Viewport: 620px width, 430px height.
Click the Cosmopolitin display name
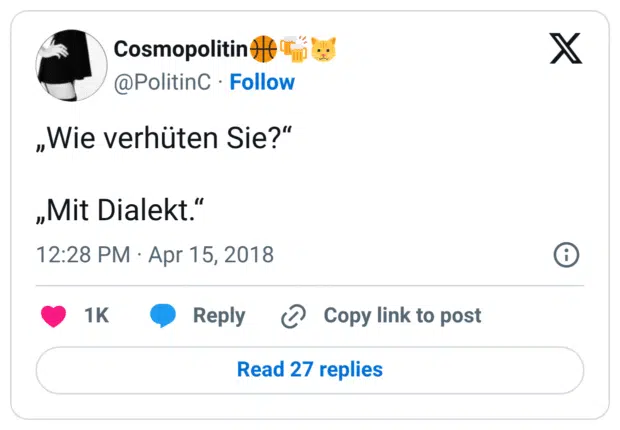click(180, 49)
